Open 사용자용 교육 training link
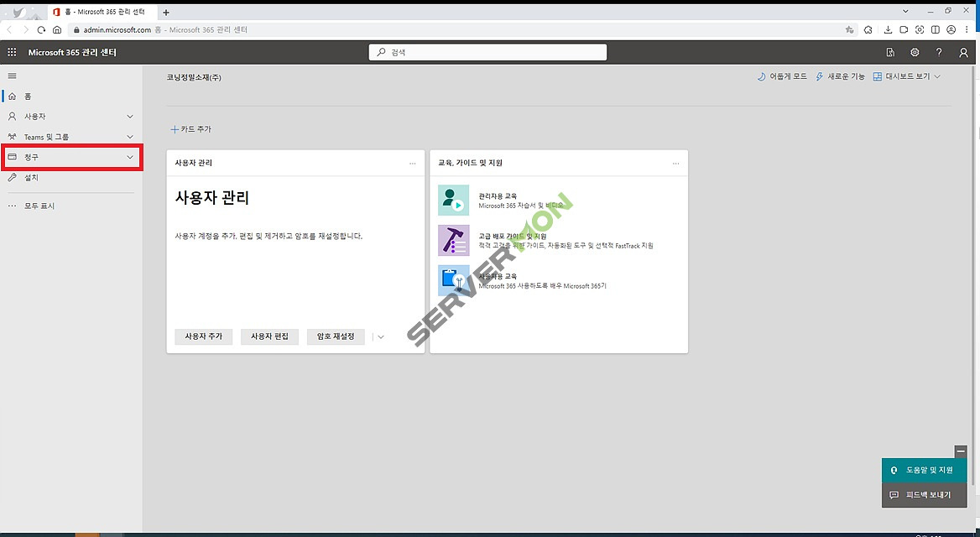 pyautogui.click(x=498, y=276)
